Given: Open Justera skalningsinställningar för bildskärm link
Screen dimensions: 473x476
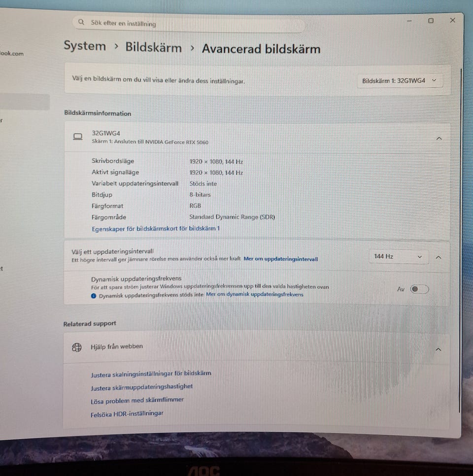Looking at the screenshot, I should pyautogui.click(x=151, y=374).
